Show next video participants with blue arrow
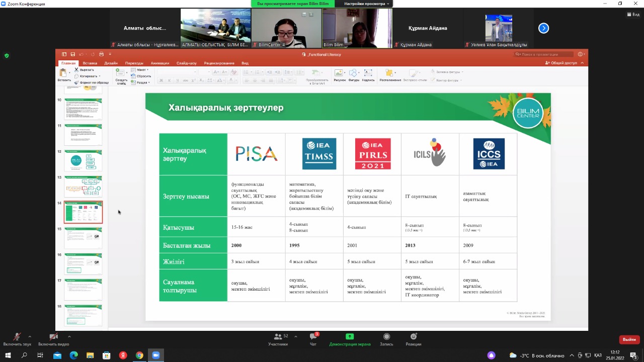This screenshot has height=362, width=644. point(543,28)
